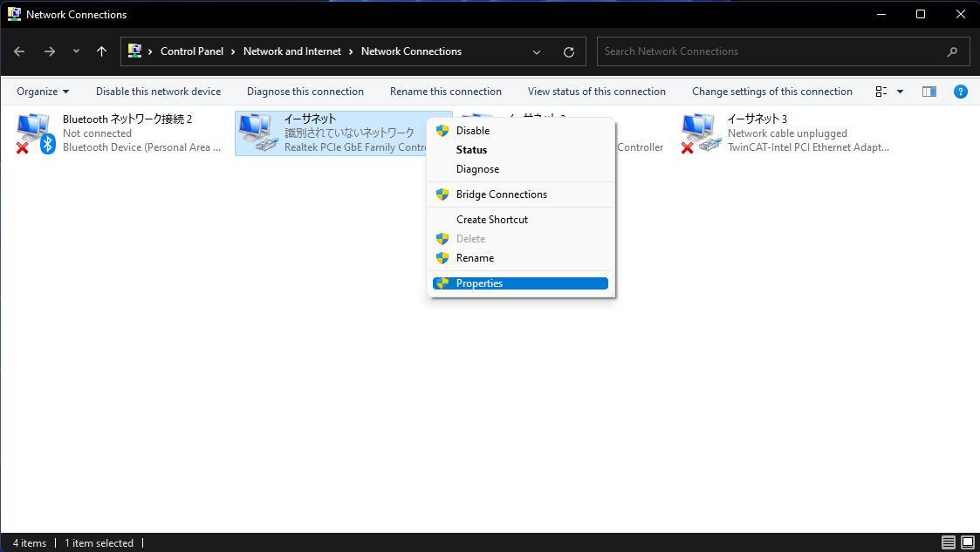Viewport: 980px width, 552px height.
Task: Choose Properties in the context menu
Action: click(479, 283)
